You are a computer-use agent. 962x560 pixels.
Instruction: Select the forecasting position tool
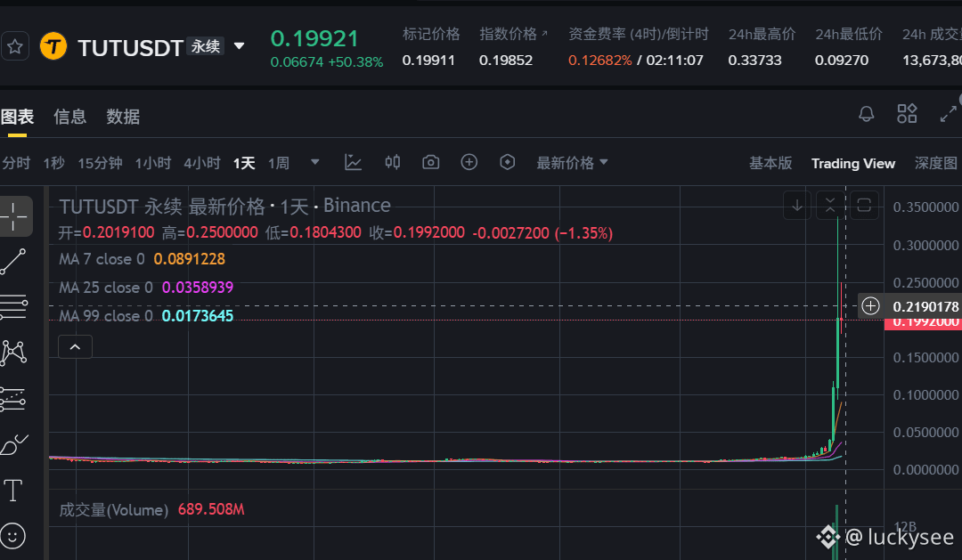[12, 399]
